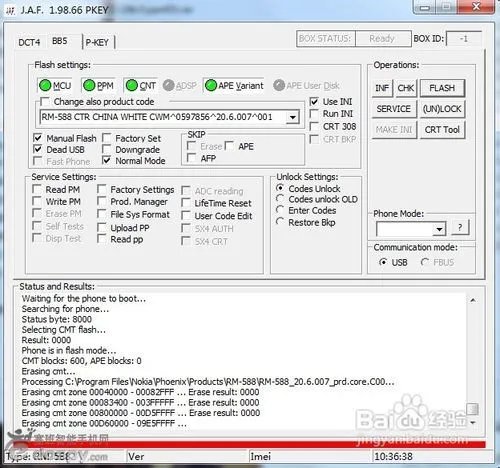Screen dimensions: 500x468
Task: Open the P-KEY tab
Action: click(x=97, y=42)
